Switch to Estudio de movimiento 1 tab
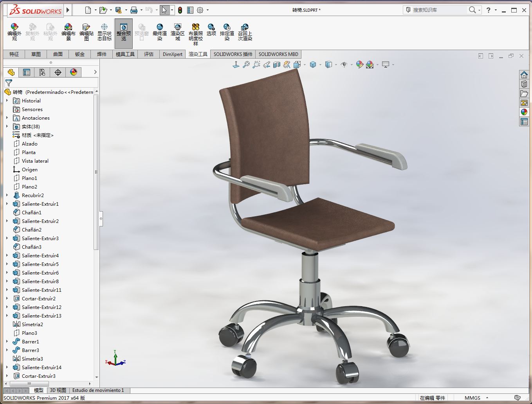The width and height of the screenshot is (532, 404). 98,390
